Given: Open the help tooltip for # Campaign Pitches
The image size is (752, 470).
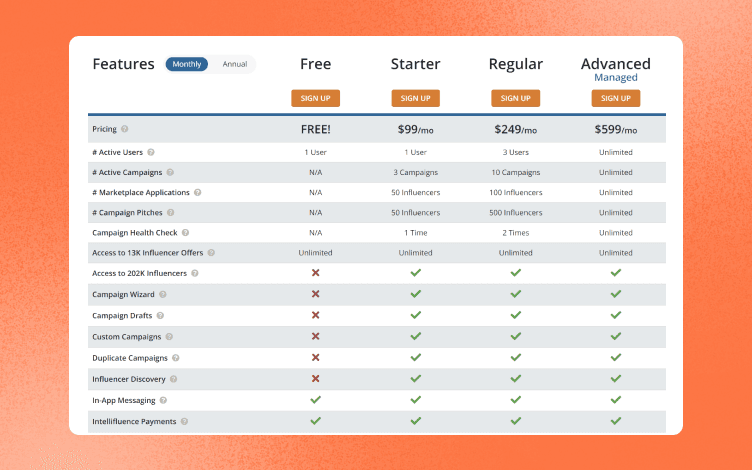Looking at the screenshot, I should (171, 212).
